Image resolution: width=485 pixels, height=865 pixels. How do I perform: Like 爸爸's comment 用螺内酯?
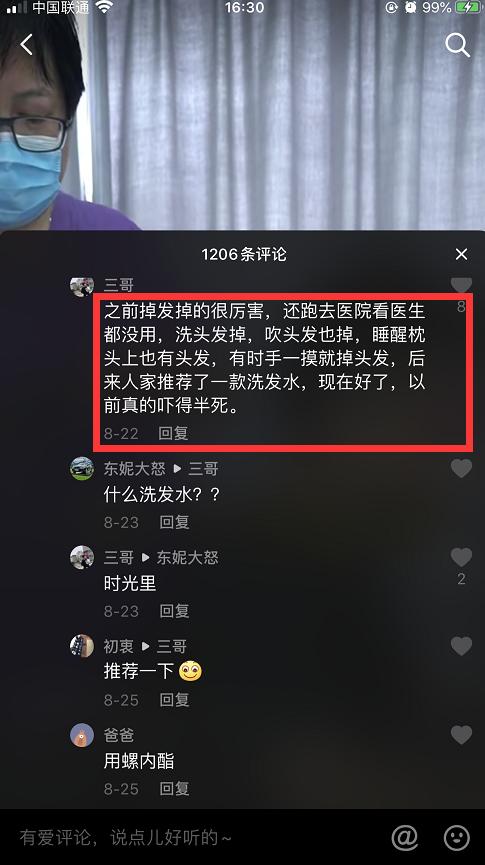461,735
